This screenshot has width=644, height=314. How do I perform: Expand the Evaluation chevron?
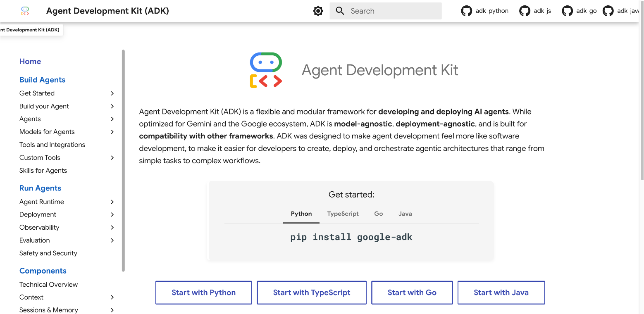tap(112, 240)
